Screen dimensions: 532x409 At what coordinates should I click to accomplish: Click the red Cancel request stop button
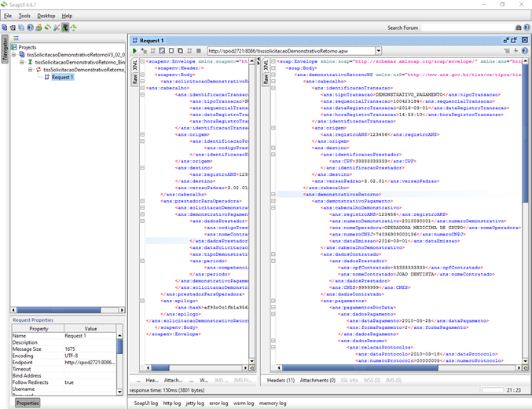coord(198,51)
